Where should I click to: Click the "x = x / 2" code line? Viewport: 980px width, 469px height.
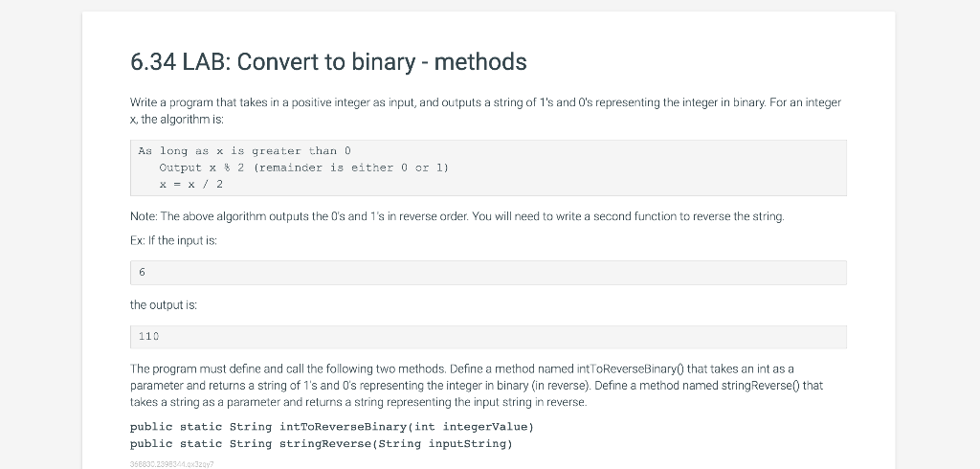[x=190, y=185]
